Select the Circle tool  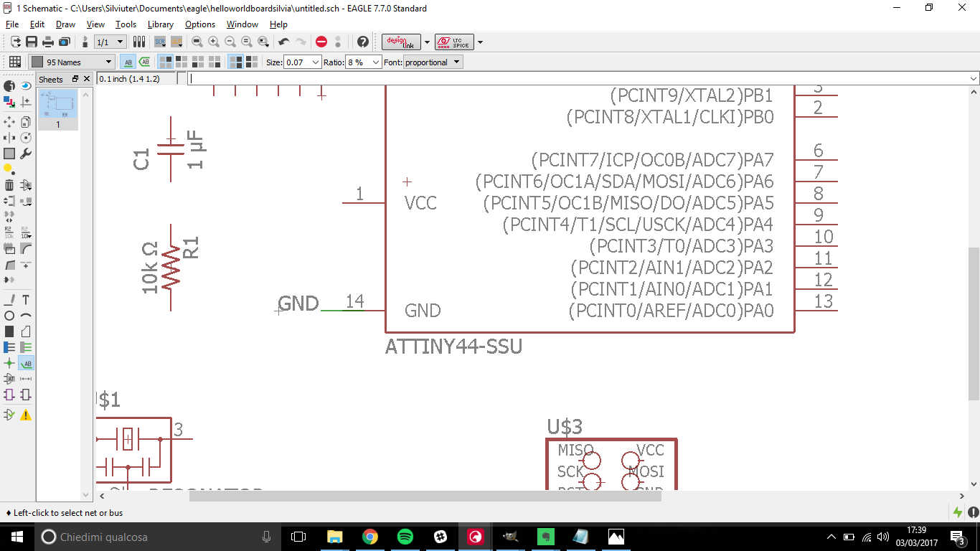click(x=9, y=315)
